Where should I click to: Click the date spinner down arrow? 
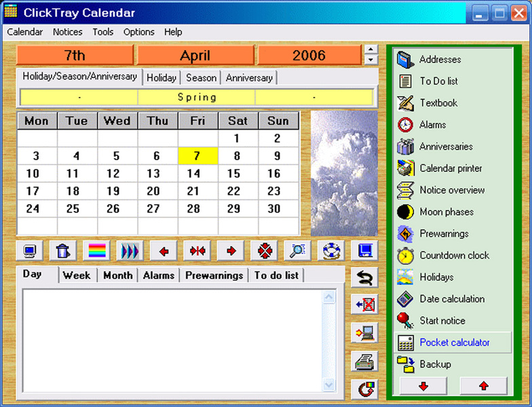point(370,60)
